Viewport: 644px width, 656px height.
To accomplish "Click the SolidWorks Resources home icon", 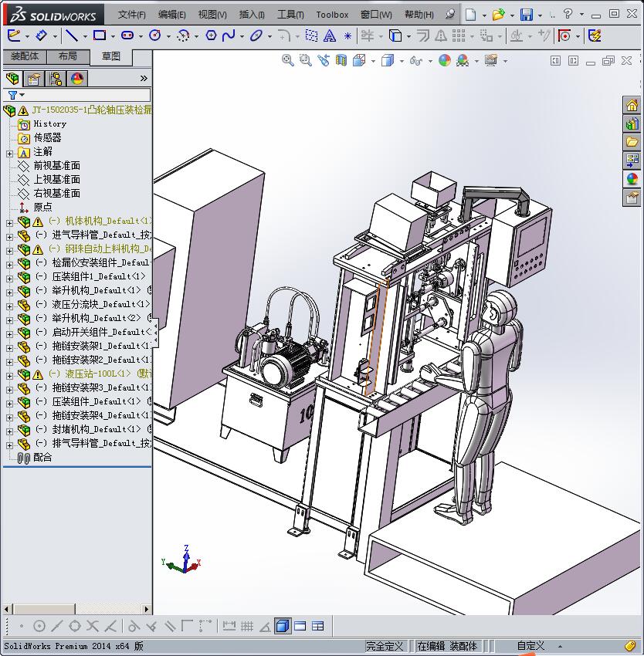I will [632, 105].
